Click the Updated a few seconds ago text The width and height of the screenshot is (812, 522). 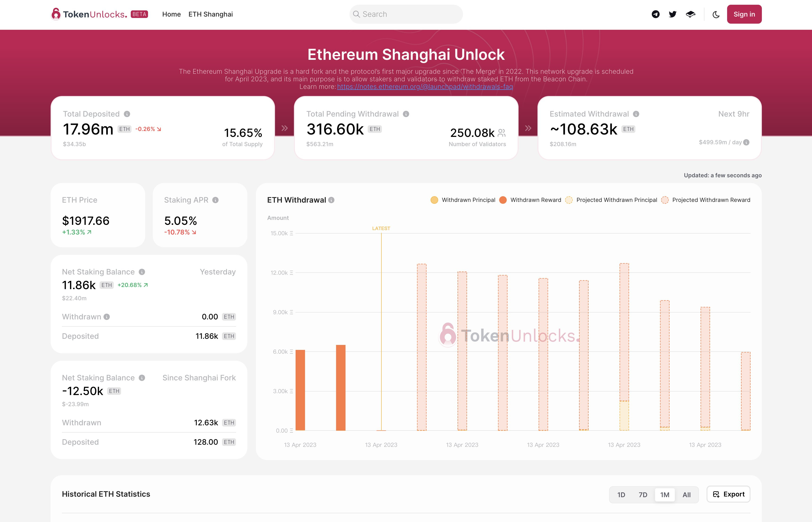[x=722, y=175]
